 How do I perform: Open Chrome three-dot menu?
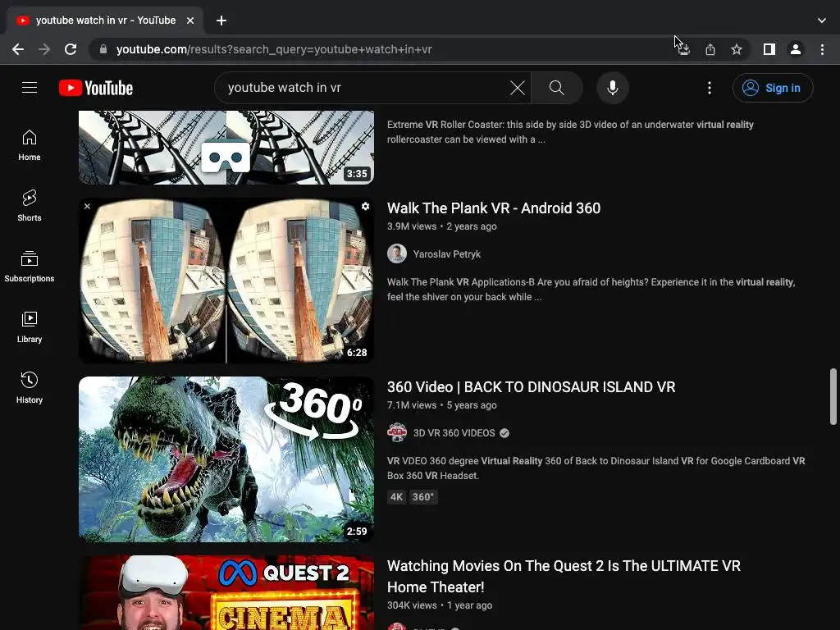click(x=822, y=49)
